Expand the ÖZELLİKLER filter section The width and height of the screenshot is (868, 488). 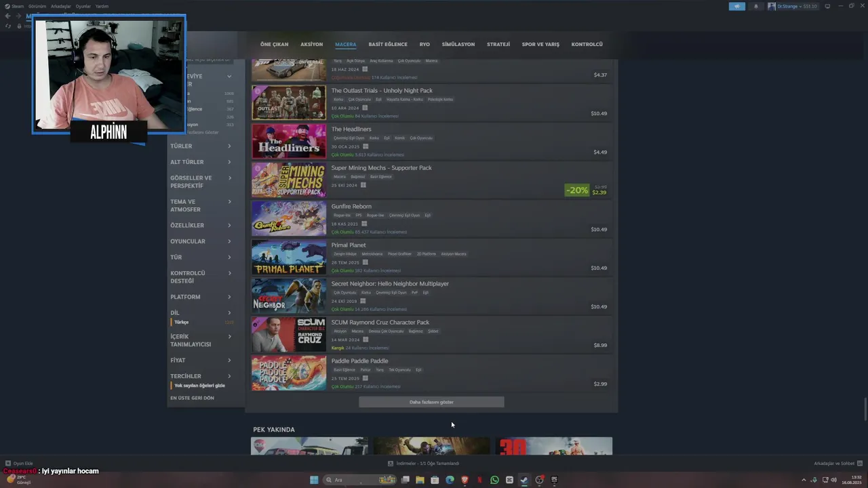click(x=201, y=225)
